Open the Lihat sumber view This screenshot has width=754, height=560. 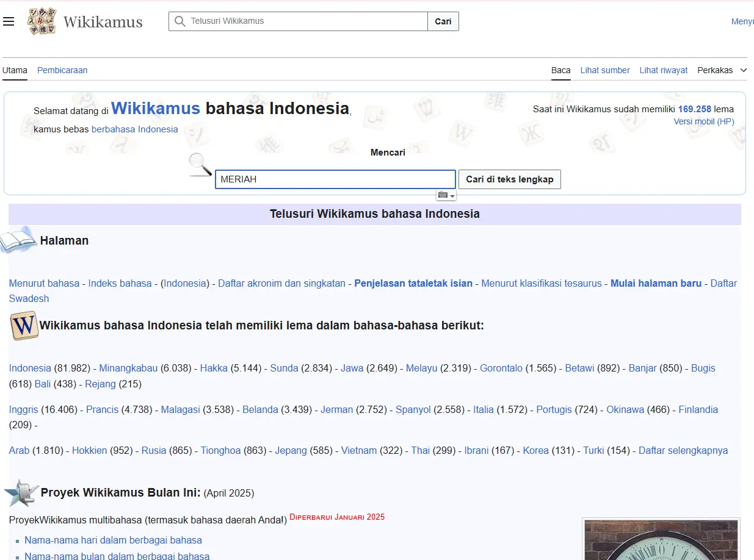tap(604, 70)
